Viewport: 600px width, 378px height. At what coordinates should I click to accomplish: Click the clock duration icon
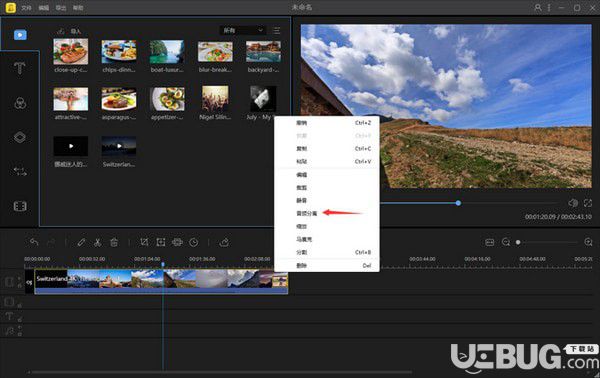(x=194, y=242)
